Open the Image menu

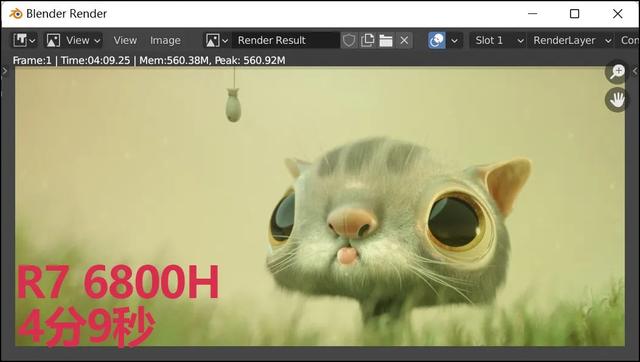(165, 40)
